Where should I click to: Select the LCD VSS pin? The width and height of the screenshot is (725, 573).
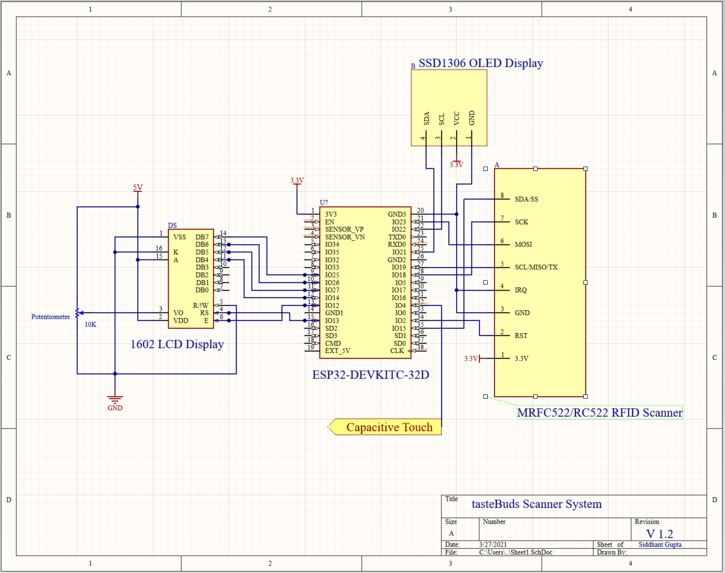click(x=179, y=237)
